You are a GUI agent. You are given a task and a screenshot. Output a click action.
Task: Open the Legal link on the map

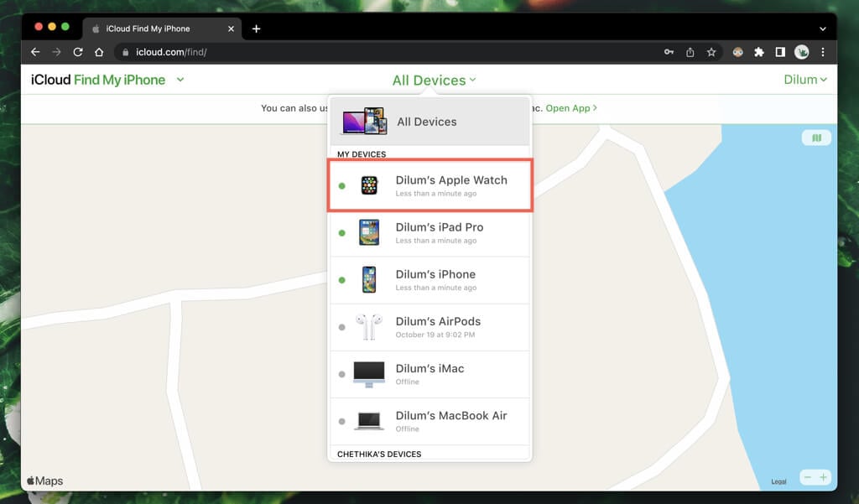pyautogui.click(x=778, y=481)
